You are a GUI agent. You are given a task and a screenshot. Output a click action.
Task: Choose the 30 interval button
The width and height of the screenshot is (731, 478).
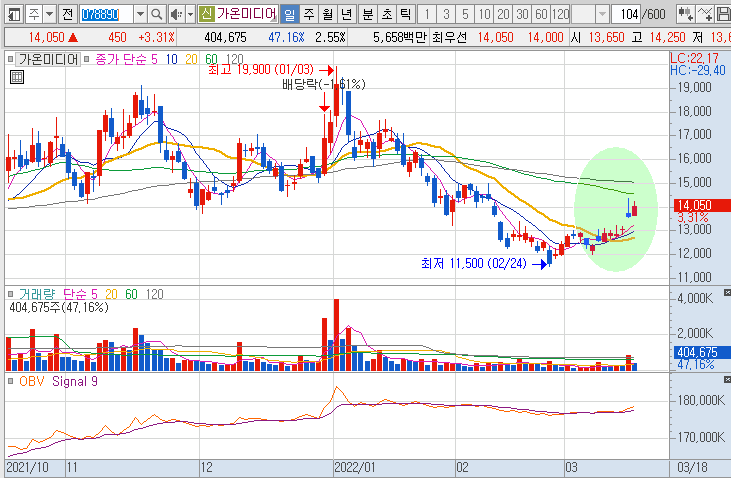[x=522, y=14]
